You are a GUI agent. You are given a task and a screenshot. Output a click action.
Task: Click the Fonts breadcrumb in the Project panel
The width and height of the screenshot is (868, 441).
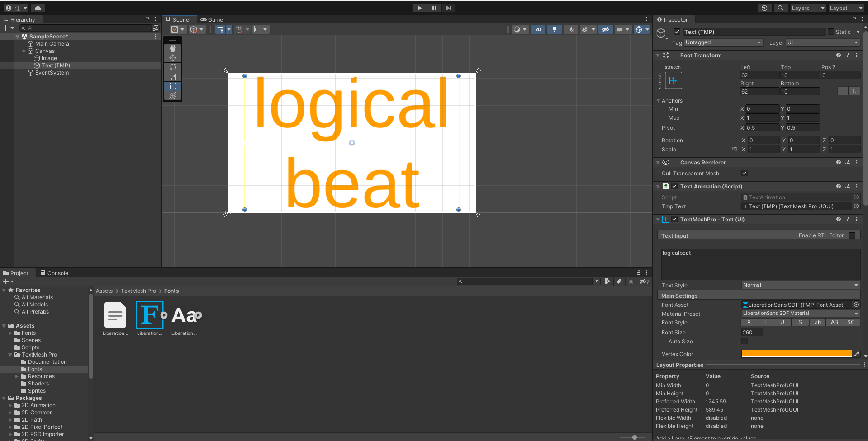[x=171, y=291]
